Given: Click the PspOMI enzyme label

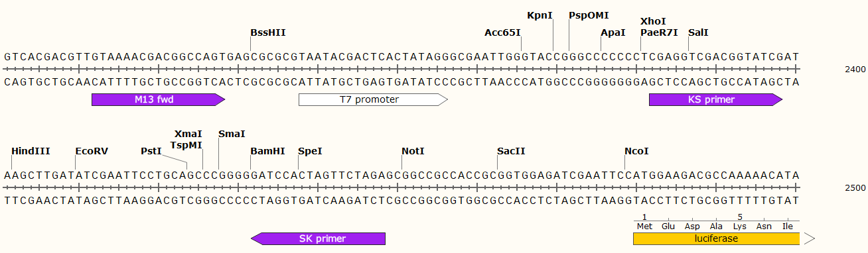Looking at the screenshot, I should pos(589,15).
